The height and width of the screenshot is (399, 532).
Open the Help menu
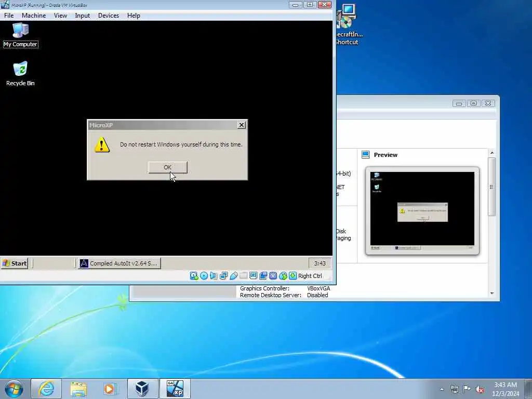point(134,16)
